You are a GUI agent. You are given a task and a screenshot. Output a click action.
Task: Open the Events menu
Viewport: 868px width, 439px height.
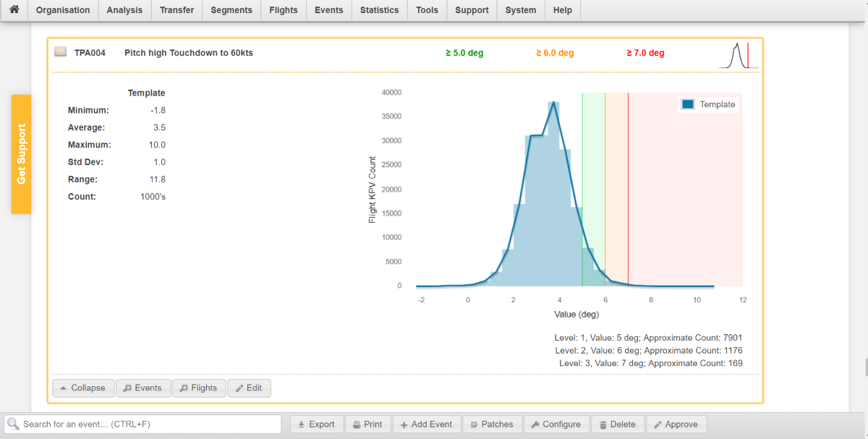click(x=329, y=10)
